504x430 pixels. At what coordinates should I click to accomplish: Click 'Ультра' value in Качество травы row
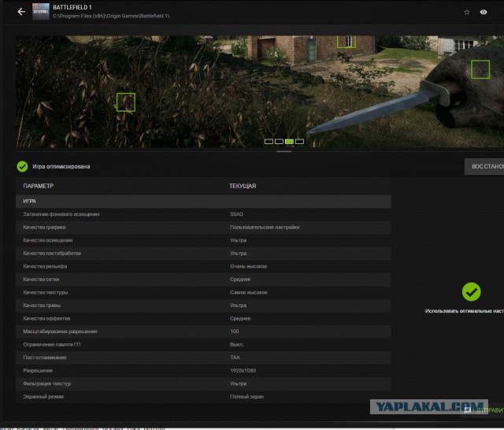click(x=238, y=306)
